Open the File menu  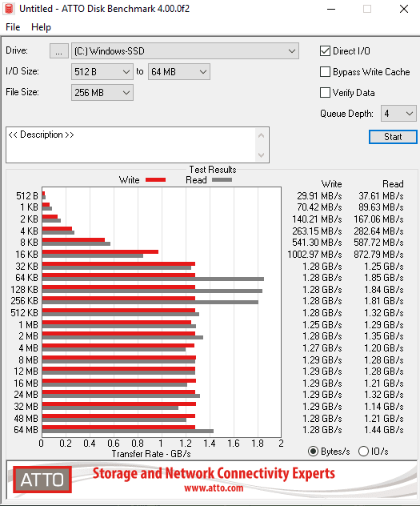13,27
